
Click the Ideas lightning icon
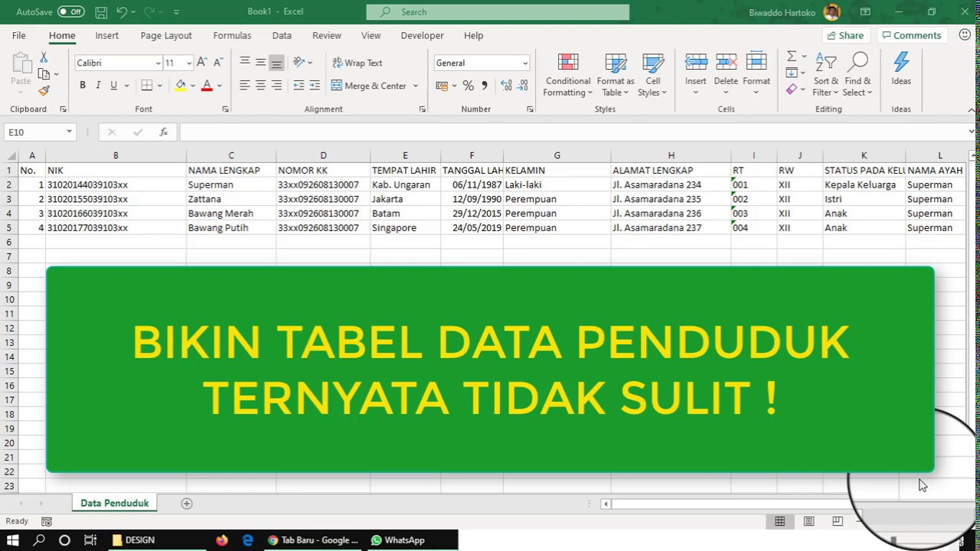click(x=901, y=69)
